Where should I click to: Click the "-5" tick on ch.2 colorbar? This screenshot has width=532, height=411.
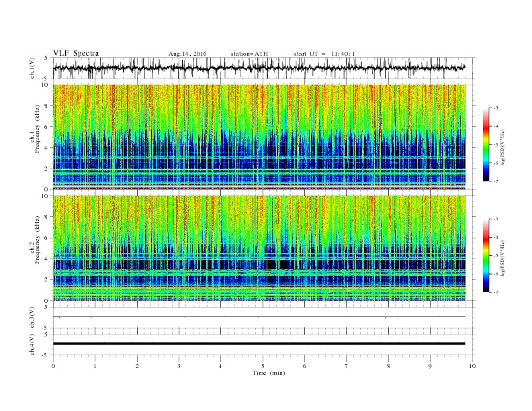coord(496,256)
